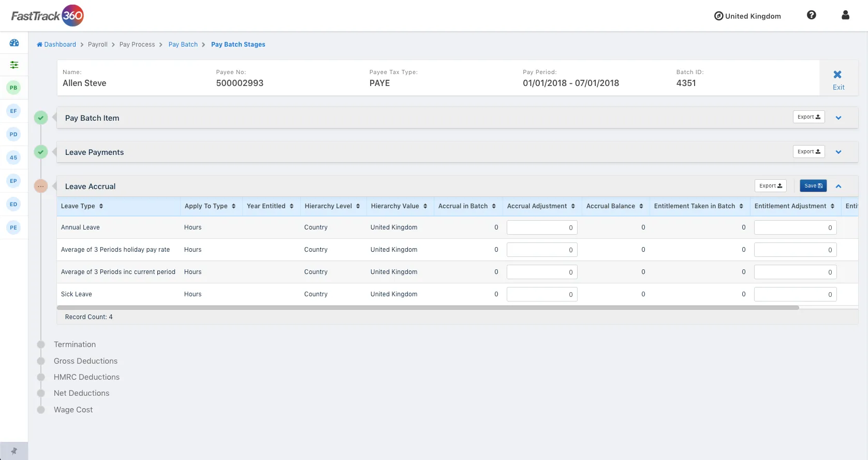Exit the pay batch stages view
Screen dimensions: 868x460
[838, 79]
